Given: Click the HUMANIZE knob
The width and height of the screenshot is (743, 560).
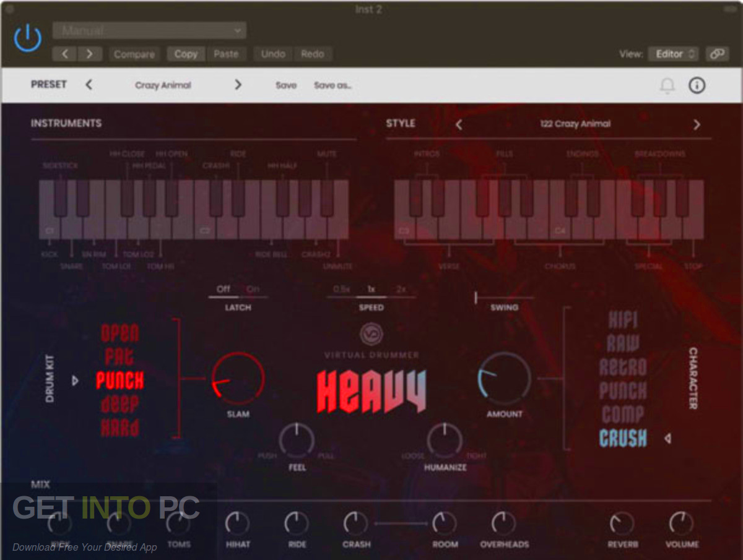Looking at the screenshot, I should point(445,440).
